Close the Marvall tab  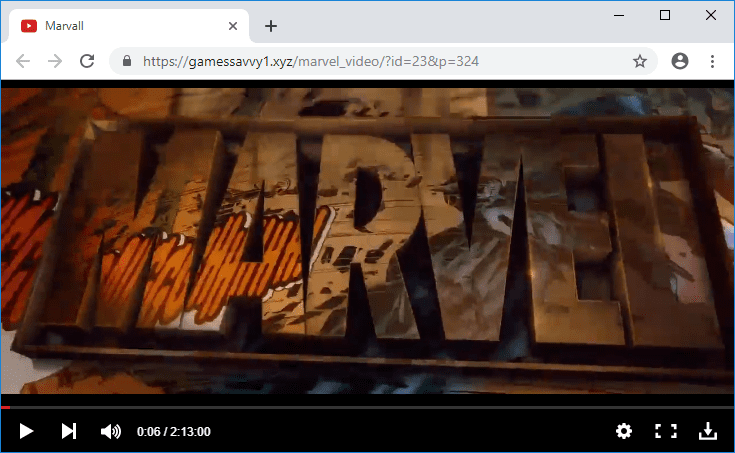tap(233, 26)
